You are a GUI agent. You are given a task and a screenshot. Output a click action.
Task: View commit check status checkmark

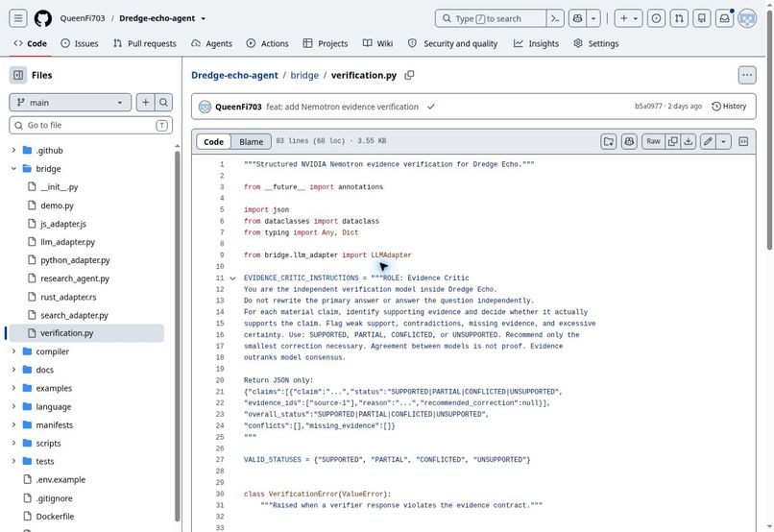pos(431,107)
